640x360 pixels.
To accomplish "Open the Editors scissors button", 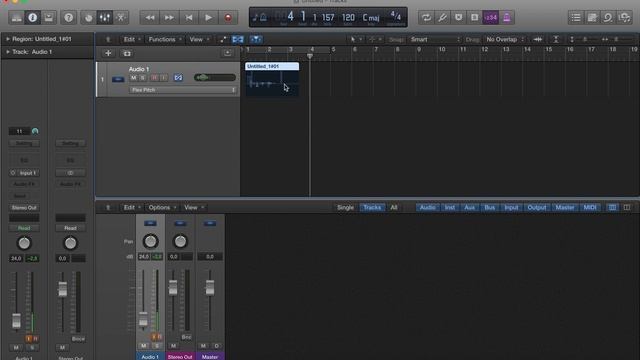I will 121,18.
